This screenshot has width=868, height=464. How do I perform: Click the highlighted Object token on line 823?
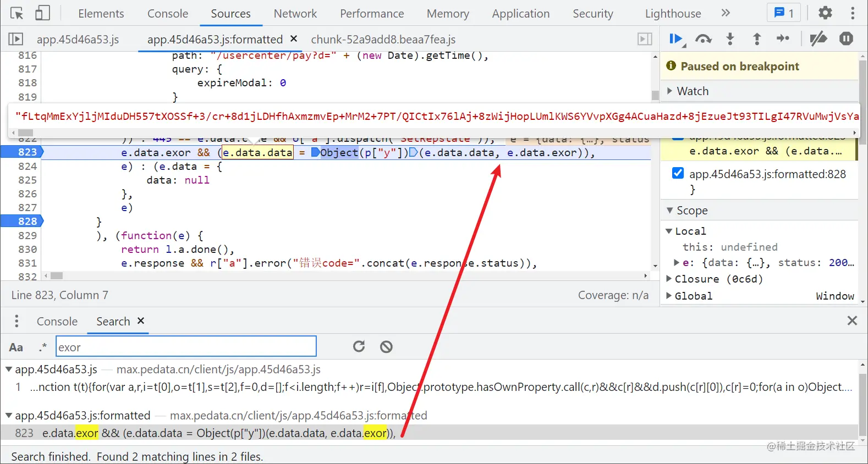tap(339, 152)
